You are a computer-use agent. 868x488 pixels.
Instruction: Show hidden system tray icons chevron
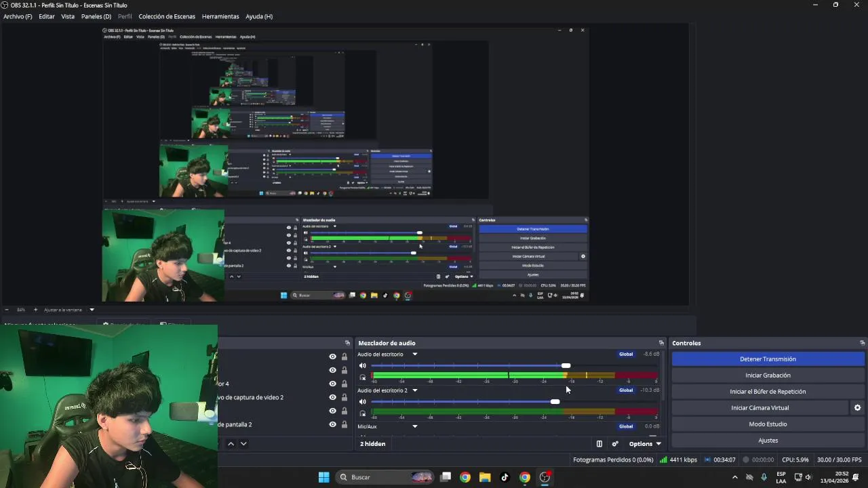coord(734,477)
